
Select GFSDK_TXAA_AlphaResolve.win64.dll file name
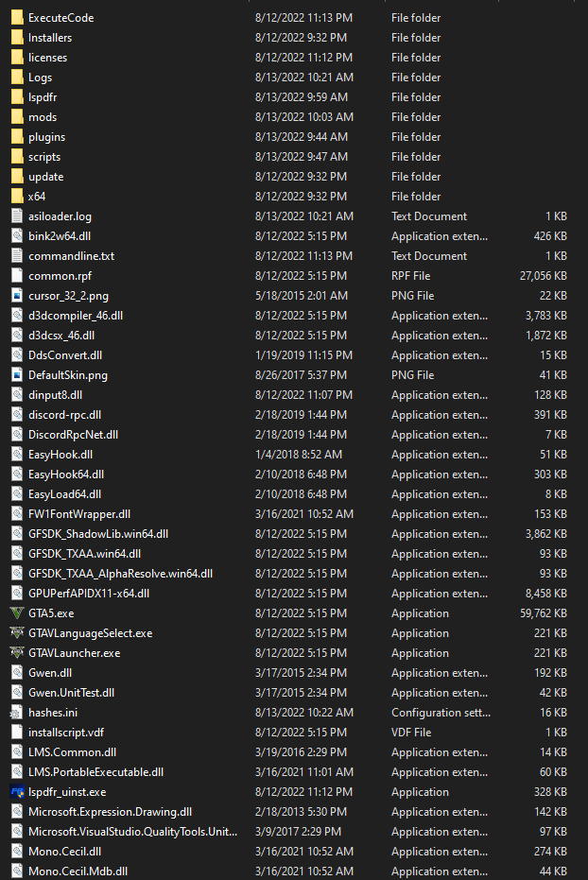pos(121,574)
